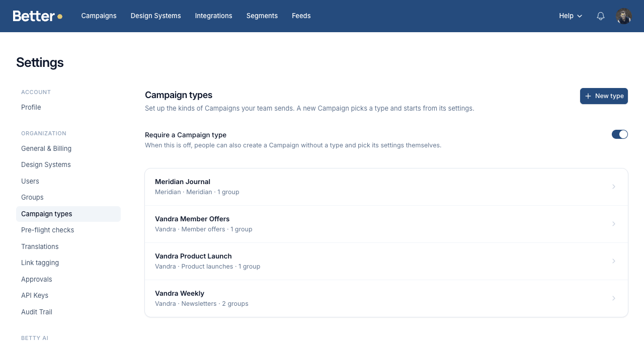This screenshot has height=342, width=644.
Task: Open Campaigns in the top navigation
Action: (x=99, y=16)
